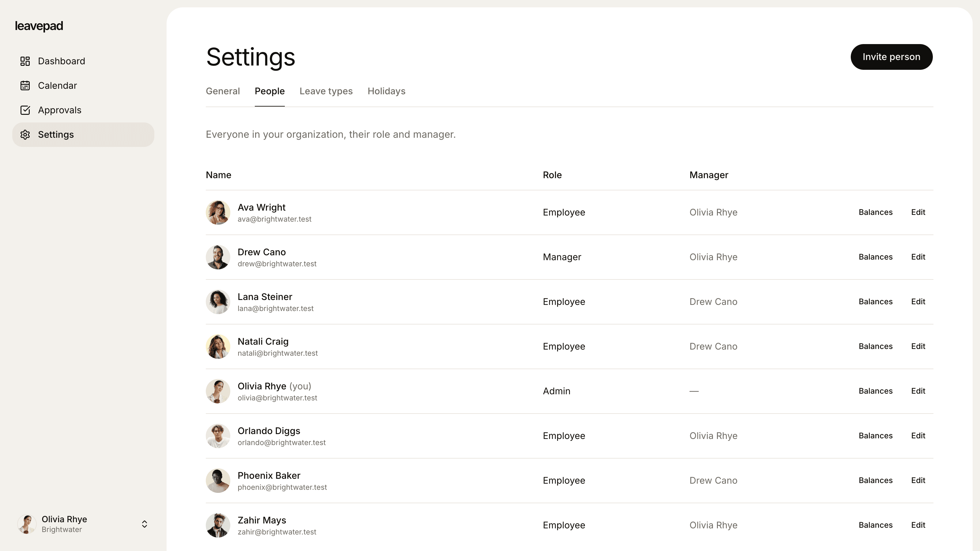
Task: Click the Invite person button
Action: (x=891, y=57)
